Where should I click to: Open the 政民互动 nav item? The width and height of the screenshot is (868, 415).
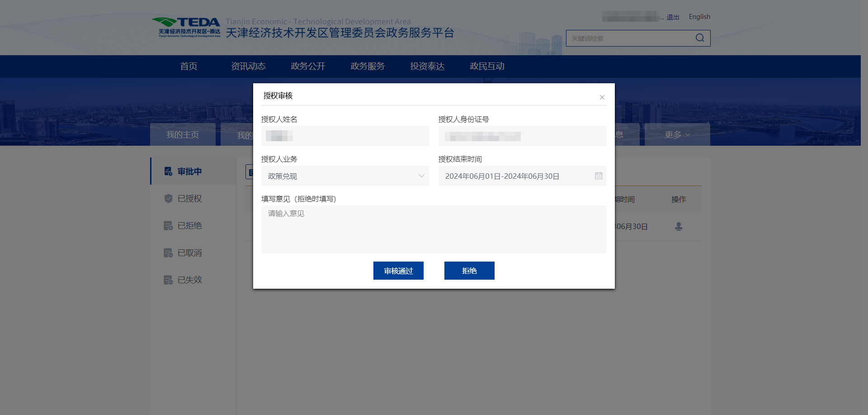[487, 66]
